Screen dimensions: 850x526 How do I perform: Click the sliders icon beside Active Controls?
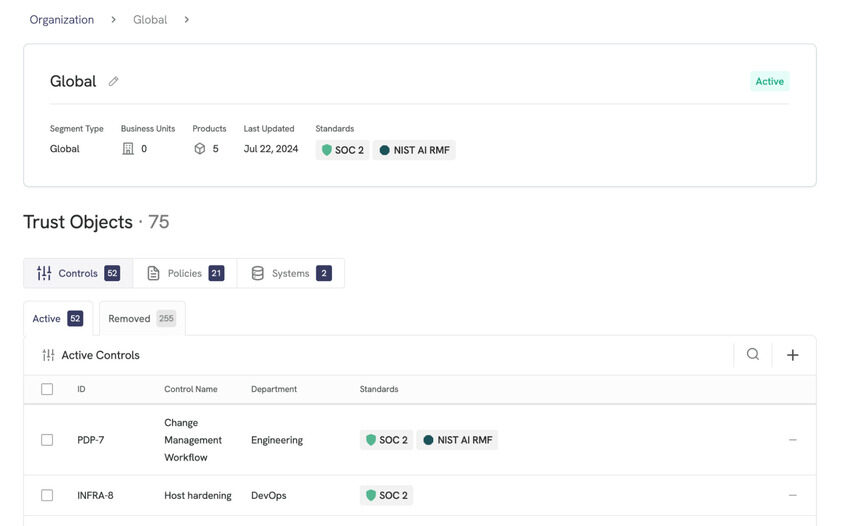coord(48,355)
